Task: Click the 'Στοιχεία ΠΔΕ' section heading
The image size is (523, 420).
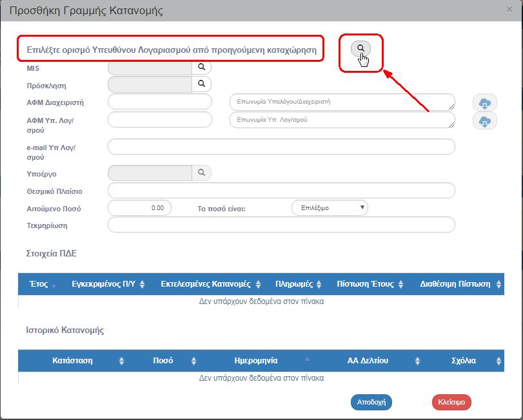Action: (52, 253)
